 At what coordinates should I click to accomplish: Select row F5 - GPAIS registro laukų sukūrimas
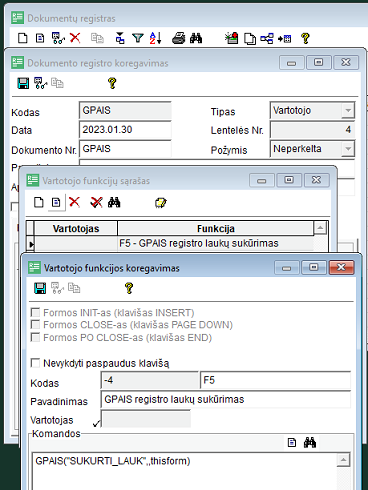coord(174,243)
